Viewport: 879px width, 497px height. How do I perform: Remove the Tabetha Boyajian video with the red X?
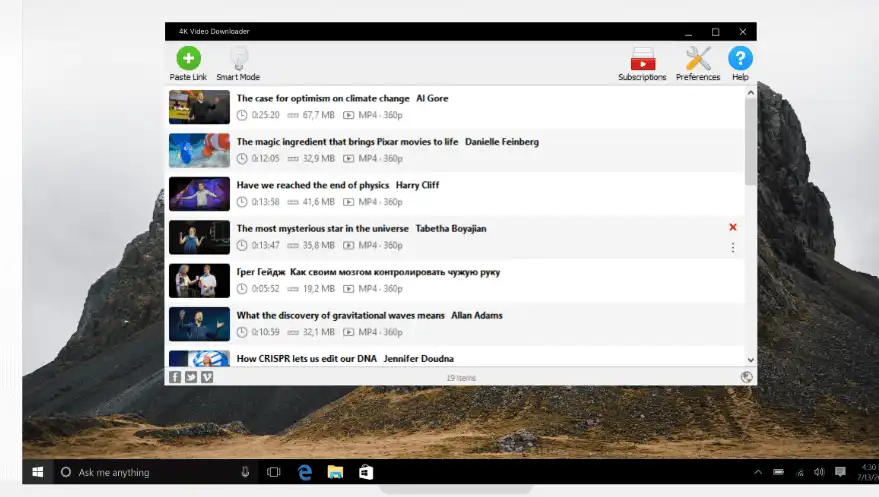[x=733, y=228]
